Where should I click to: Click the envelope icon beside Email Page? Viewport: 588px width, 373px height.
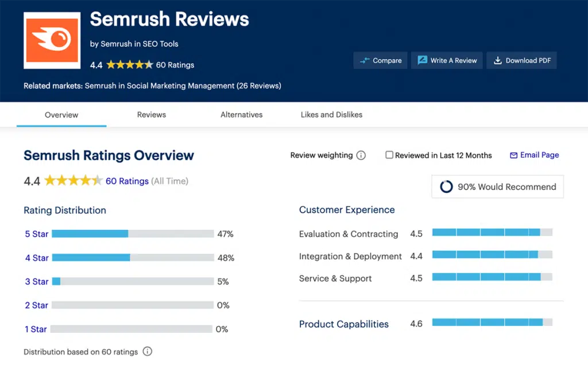(513, 155)
